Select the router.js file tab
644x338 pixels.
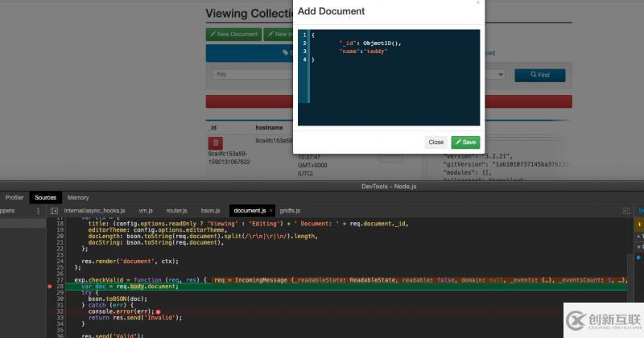[x=176, y=210]
